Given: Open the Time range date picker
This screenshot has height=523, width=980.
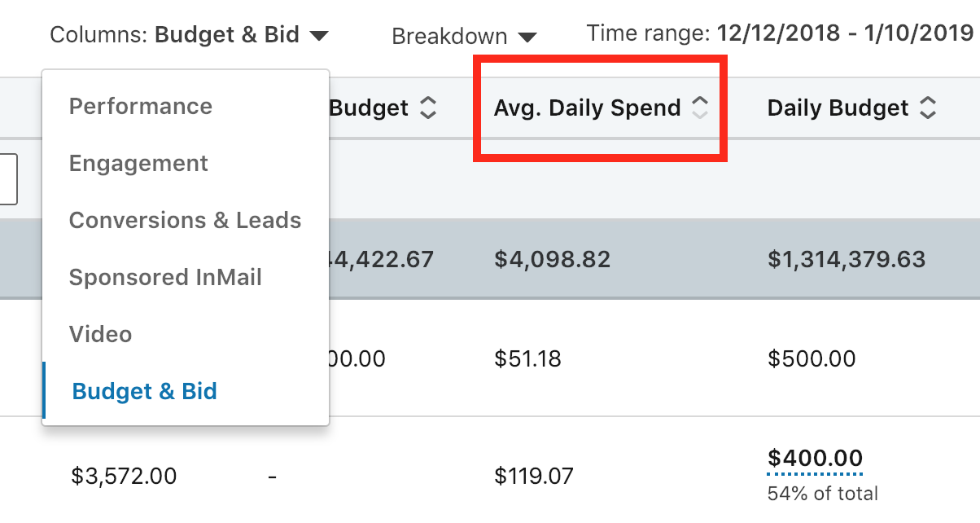Looking at the screenshot, I should [x=845, y=33].
